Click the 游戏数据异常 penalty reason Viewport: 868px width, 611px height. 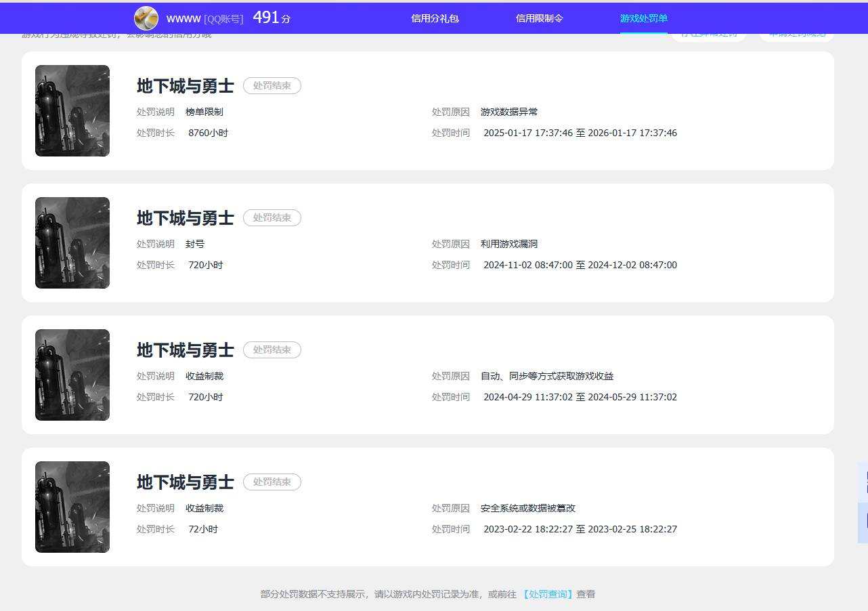click(x=509, y=112)
